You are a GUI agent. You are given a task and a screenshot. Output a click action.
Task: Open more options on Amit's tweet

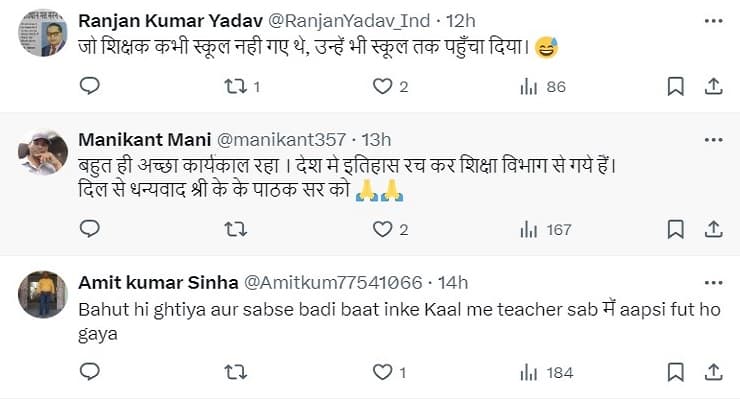tap(712, 282)
